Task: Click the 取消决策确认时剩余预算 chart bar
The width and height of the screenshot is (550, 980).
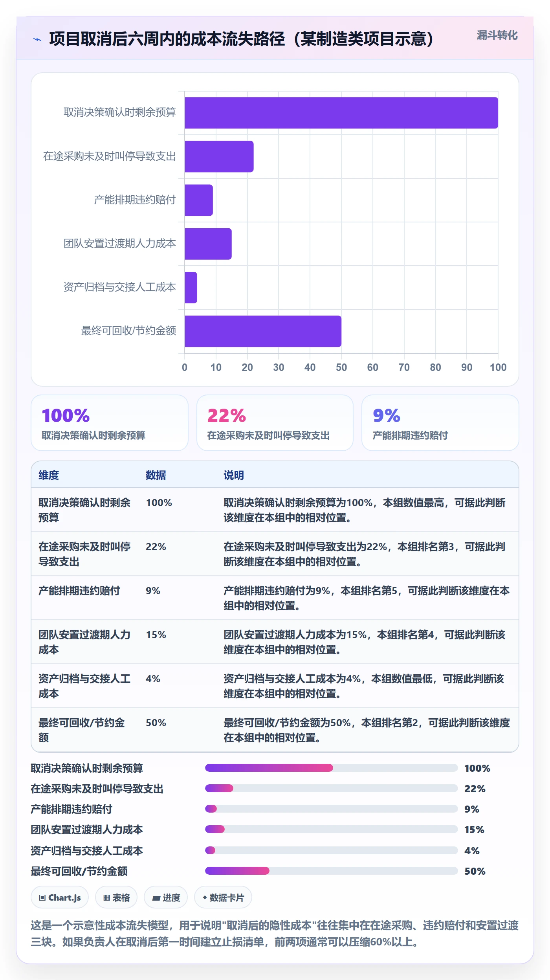Action: (341, 113)
